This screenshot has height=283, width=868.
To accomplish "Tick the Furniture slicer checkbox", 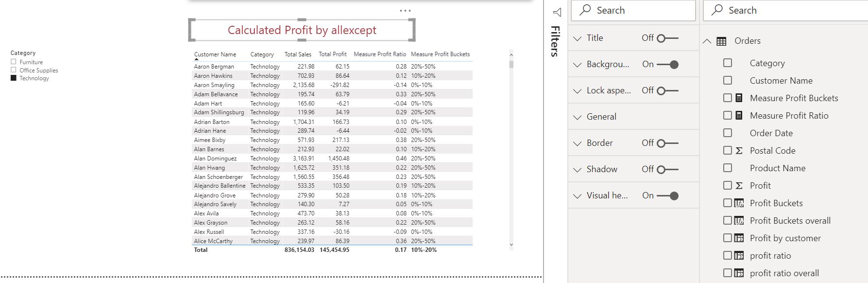I will tap(14, 62).
